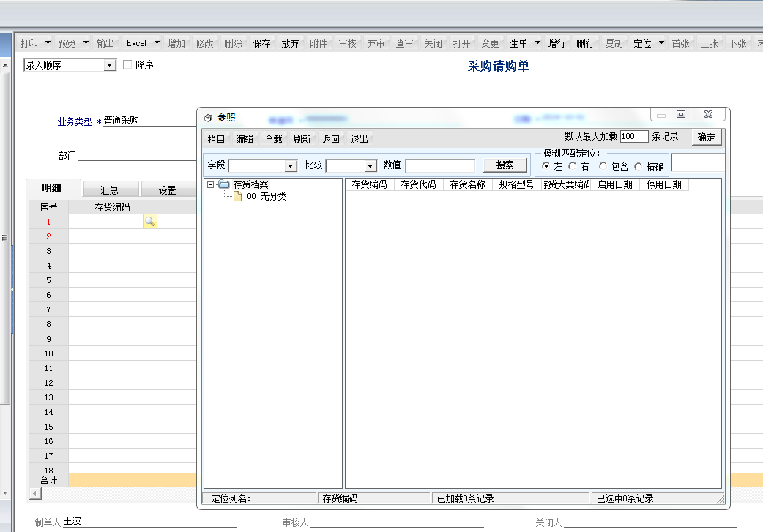Click the 停用日期 column header
The width and height of the screenshot is (763, 532).
663,185
